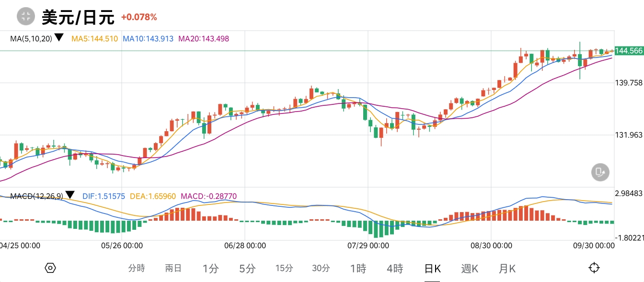644x282 pixels.
Task: Switch to 1分 interval
Action: [210, 269]
